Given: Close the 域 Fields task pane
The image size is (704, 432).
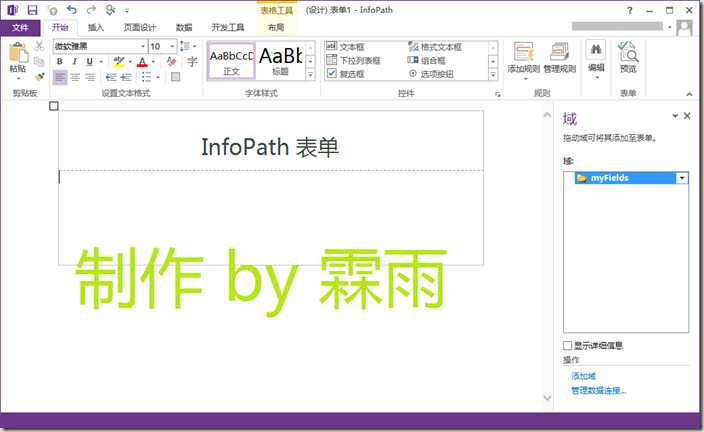Looking at the screenshot, I should point(687,116).
